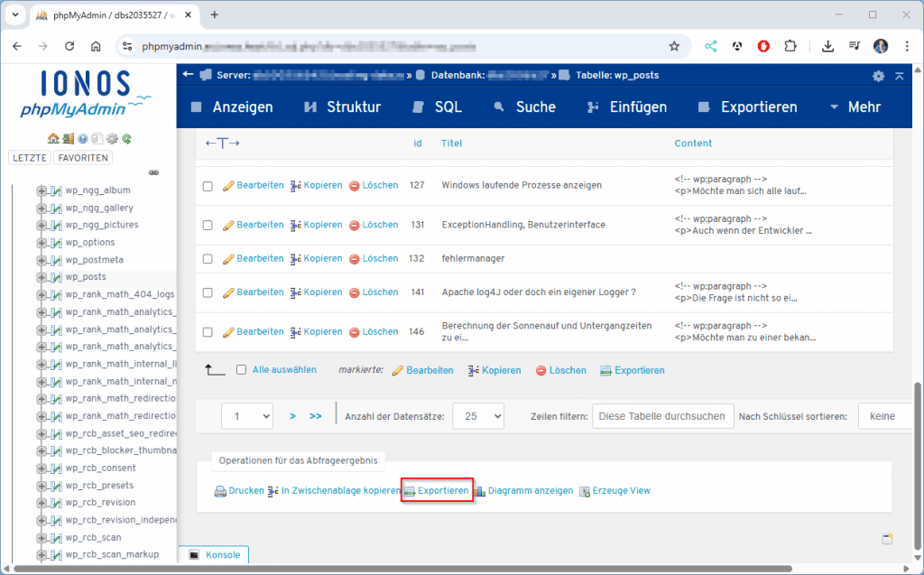Viewport: 924px width, 575px height.
Task: Open the phpMyAdmin documentation help icon
Action: pyautogui.click(x=81, y=139)
